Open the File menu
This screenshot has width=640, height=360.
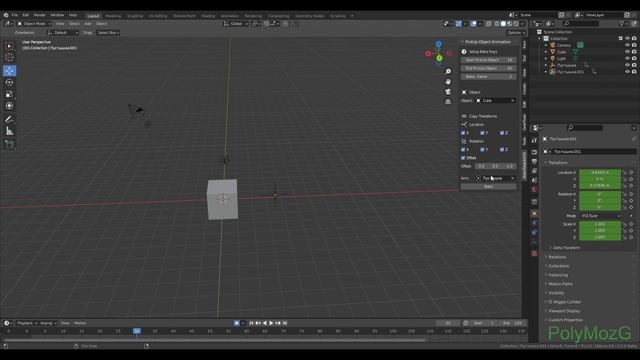point(15,15)
